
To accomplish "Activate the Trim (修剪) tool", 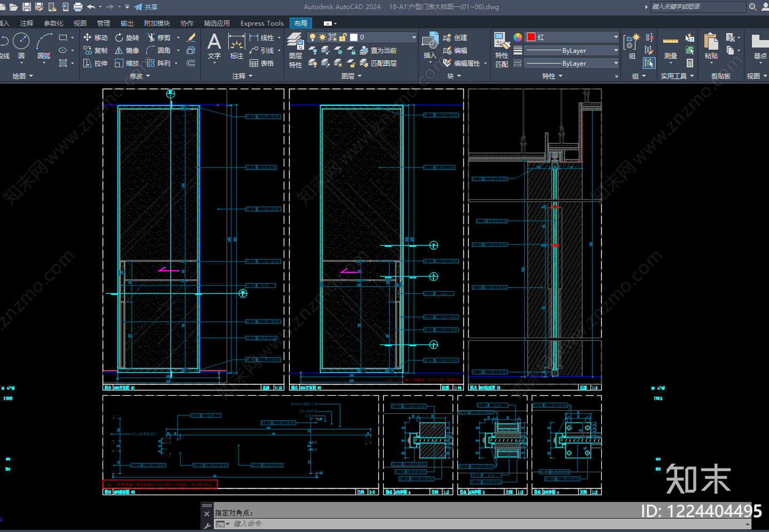I will click(159, 37).
